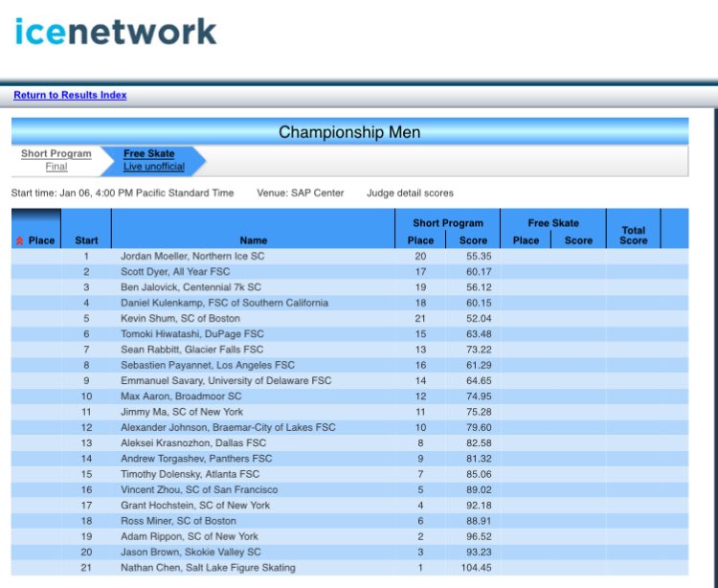The width and height of the screenshot is (718, 588).
Task: Select Scott Dyer, All Year FSC
Action: pyautogui.click(x=175, y=272)
